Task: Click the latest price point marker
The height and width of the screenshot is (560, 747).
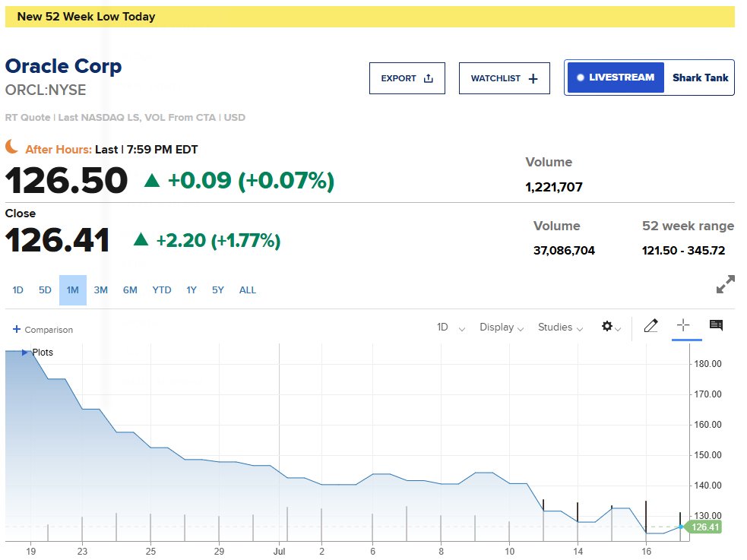Action: 681,527
